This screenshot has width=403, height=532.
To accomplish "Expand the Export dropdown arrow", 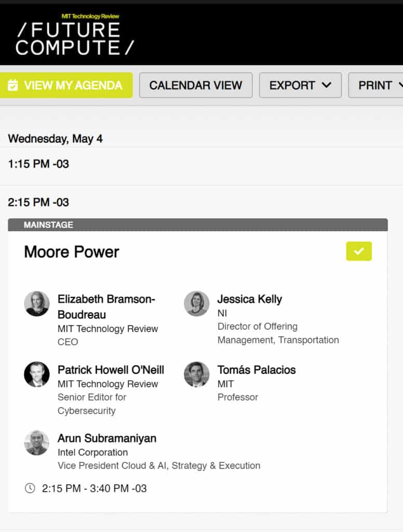I will (x=327, y=85).
